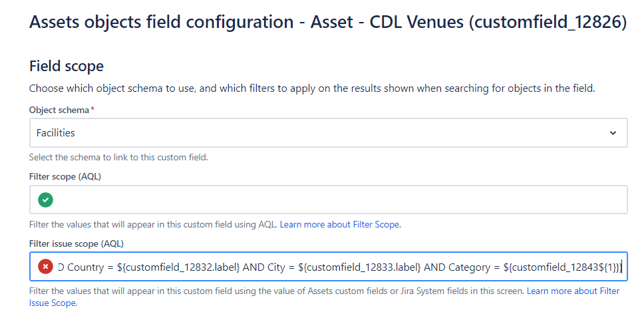
Task: Click the Choose which object schema description
Action: pos(312,88)
